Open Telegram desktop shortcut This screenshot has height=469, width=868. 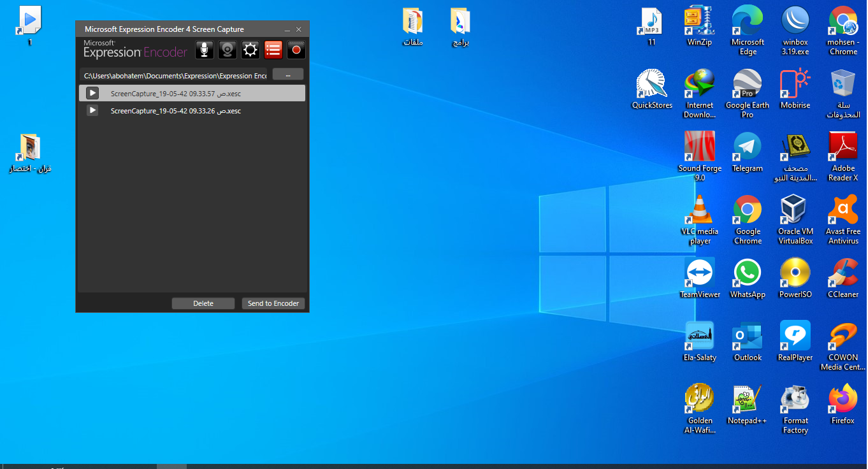[x=748, y=152]
